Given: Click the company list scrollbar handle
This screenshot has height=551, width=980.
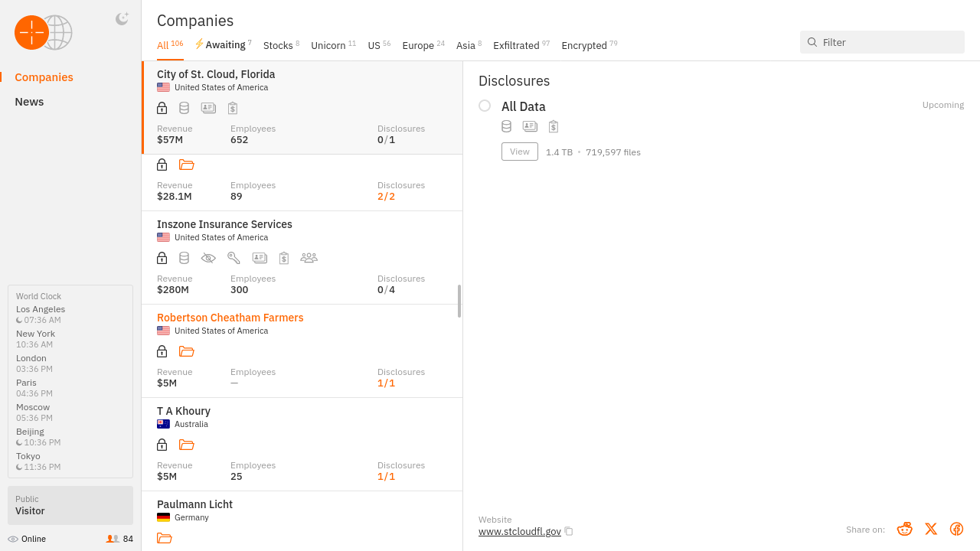Looking at the screenshot, I should point(459,301).
